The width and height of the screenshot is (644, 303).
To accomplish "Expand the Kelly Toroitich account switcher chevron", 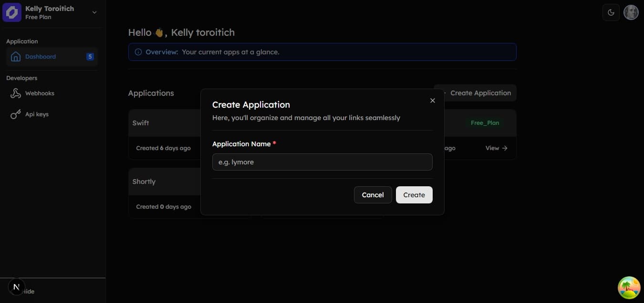I will (94, 12).
